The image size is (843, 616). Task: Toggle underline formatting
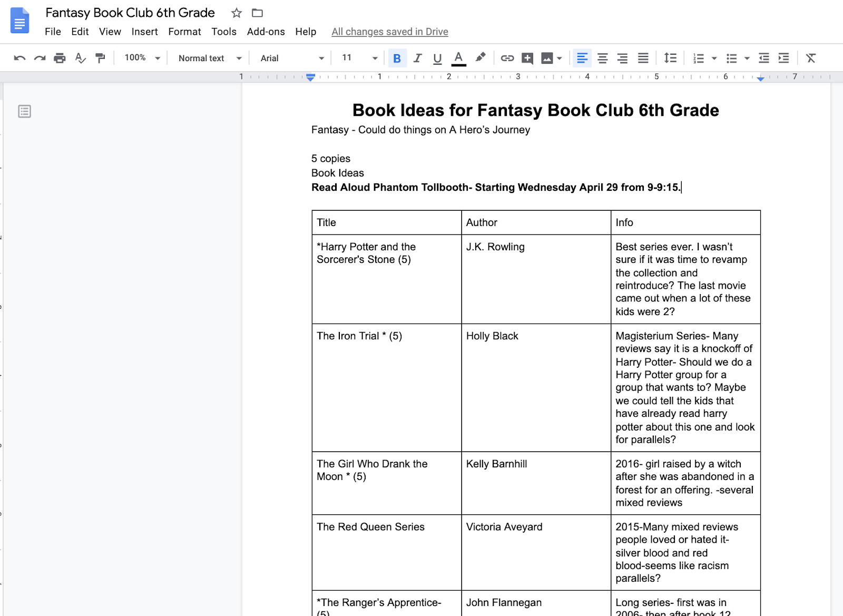click(x=437, y=58)
